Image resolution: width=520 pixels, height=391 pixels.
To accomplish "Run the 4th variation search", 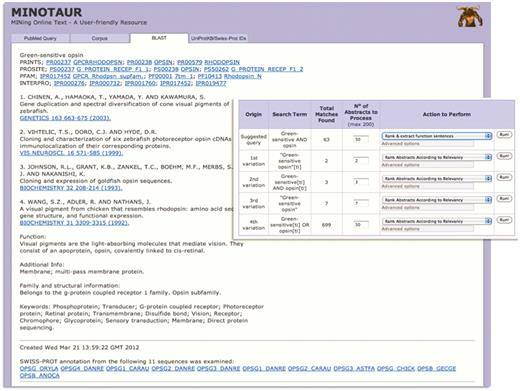I will pyautogui.click(x=504, y=220).
